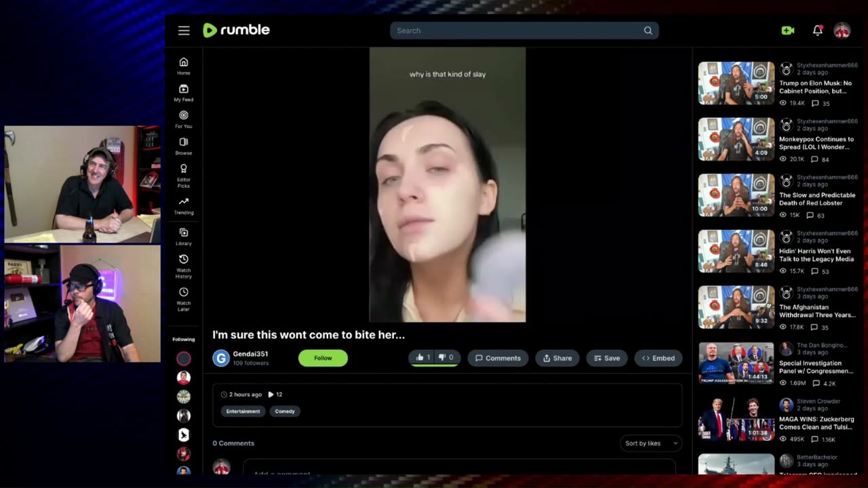868x488 pixels.
Task: Click the Share button
Action: (x=557, y=358)
